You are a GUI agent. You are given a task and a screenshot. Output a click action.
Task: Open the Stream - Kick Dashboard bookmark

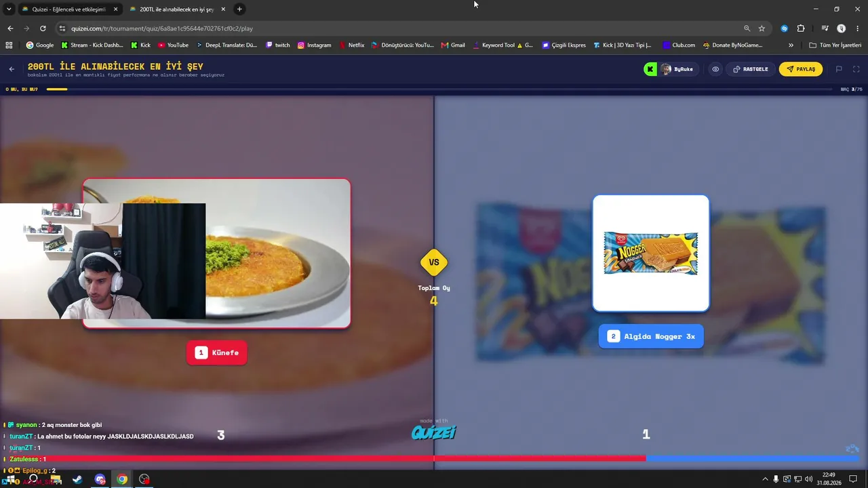coord(92,45)
